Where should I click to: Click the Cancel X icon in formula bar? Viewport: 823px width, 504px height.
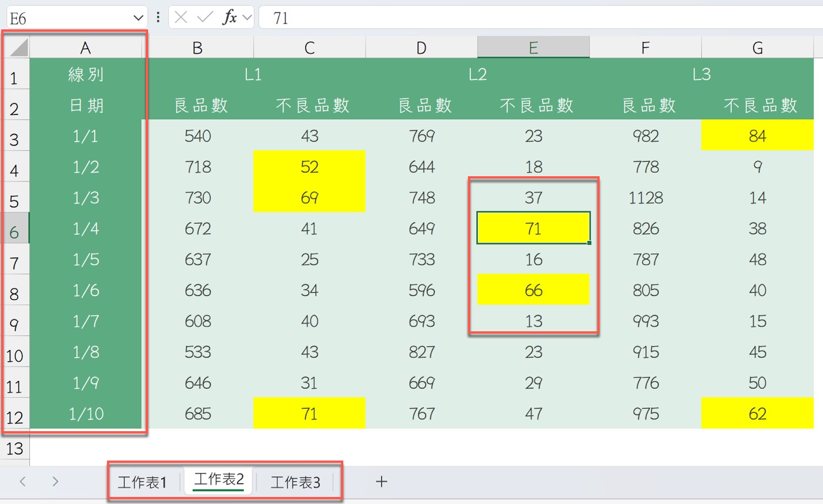[182, 18]
